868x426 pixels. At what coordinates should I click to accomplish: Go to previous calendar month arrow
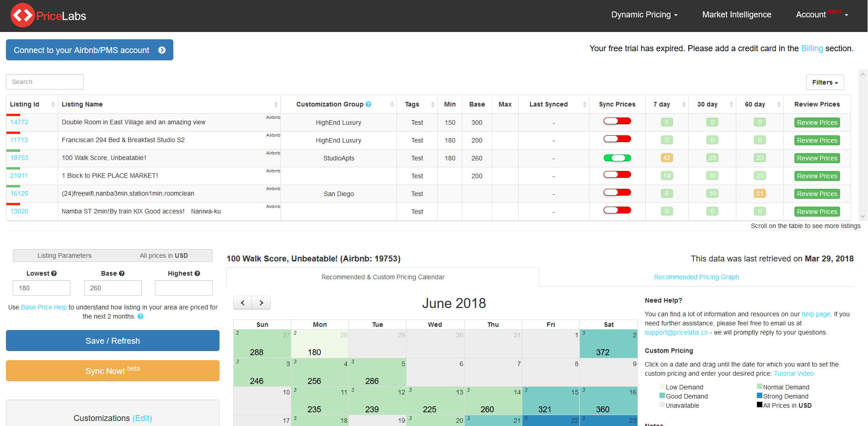coord(243,303)
